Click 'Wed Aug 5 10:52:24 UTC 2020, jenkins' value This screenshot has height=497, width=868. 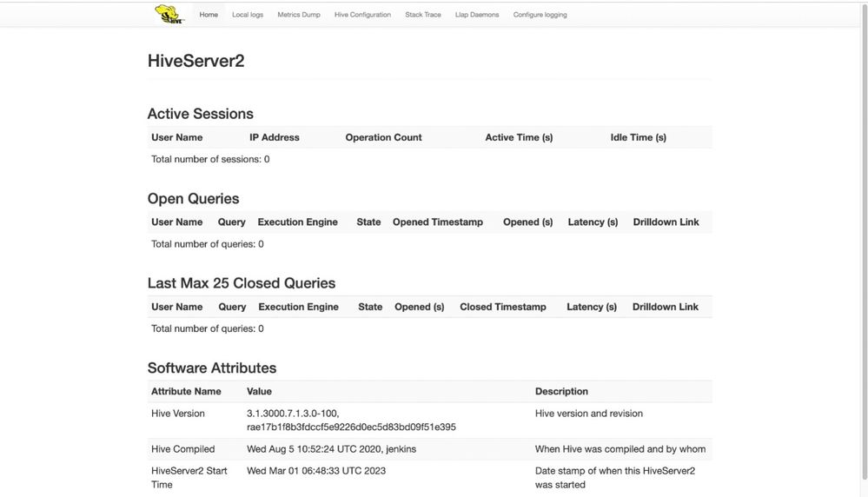332,449
